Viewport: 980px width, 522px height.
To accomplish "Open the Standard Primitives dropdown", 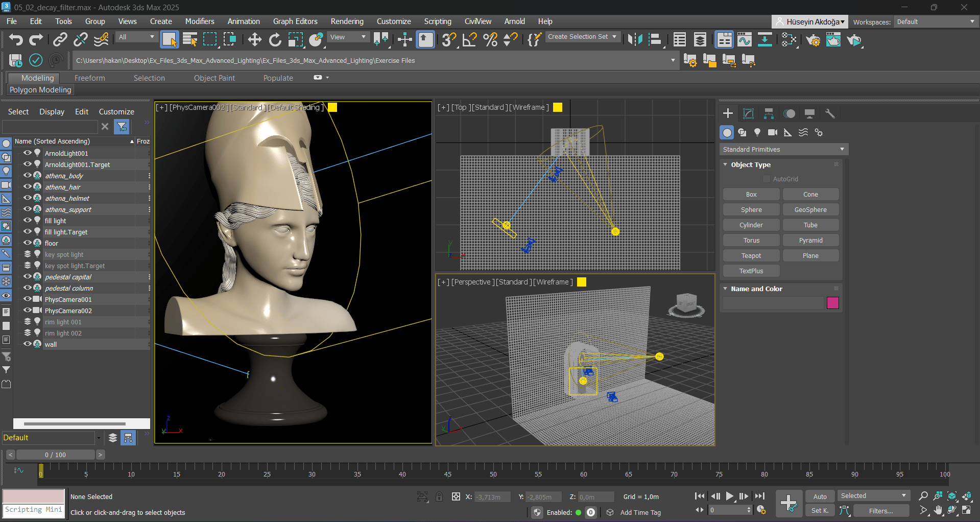I will pos(783,149).
